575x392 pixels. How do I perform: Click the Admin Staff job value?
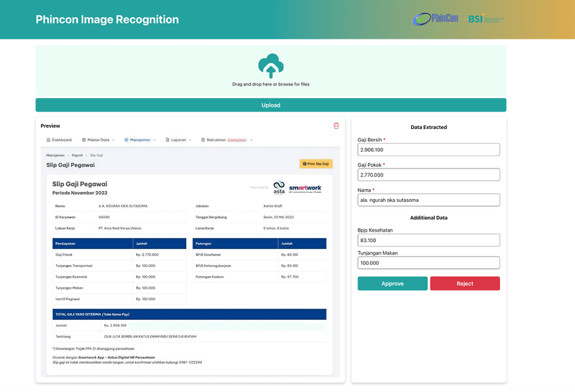click(x=272, y=206)
